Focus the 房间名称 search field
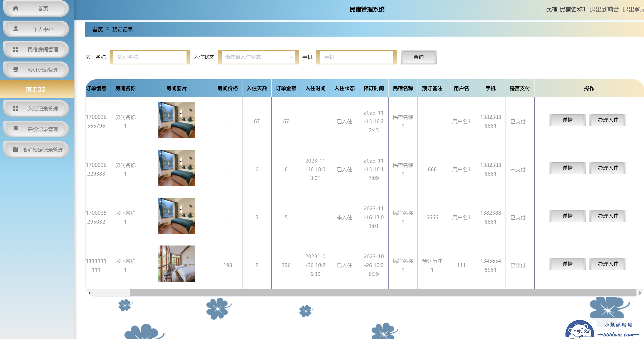Viewport: 644px width, 339px height. click(150, 57)
